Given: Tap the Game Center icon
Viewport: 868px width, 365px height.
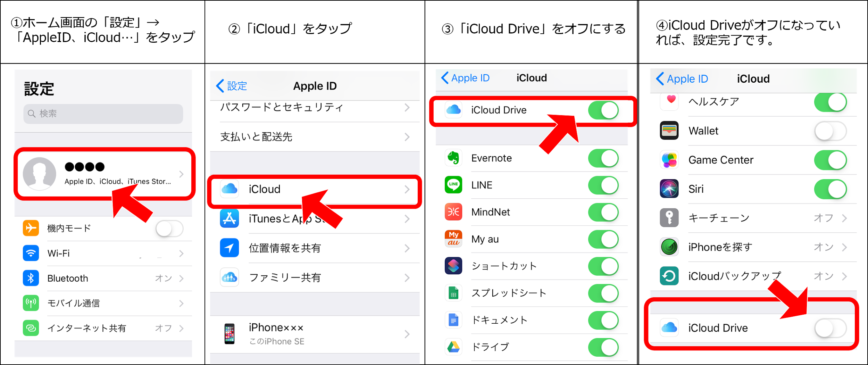Looking at the screenshot, I should tap(669, 160).
